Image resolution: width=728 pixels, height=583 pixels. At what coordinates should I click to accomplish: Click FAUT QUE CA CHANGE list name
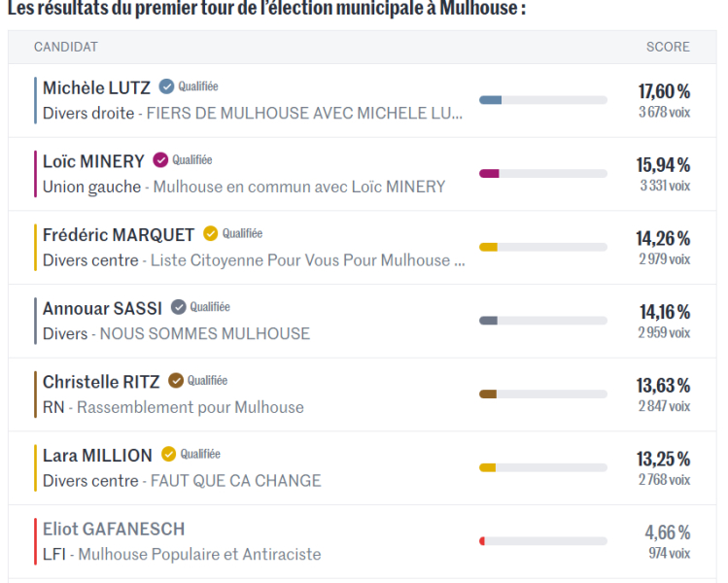click(x=235, y=481)
